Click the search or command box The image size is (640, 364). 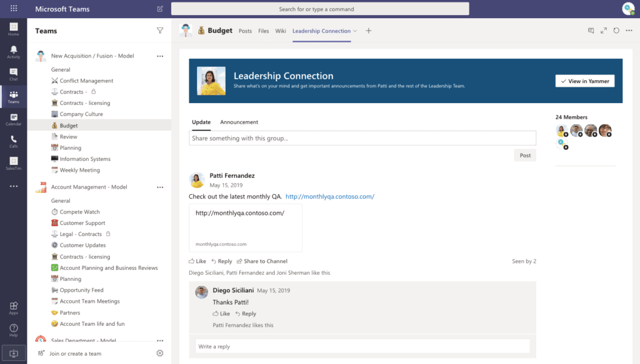coord(320,9)
